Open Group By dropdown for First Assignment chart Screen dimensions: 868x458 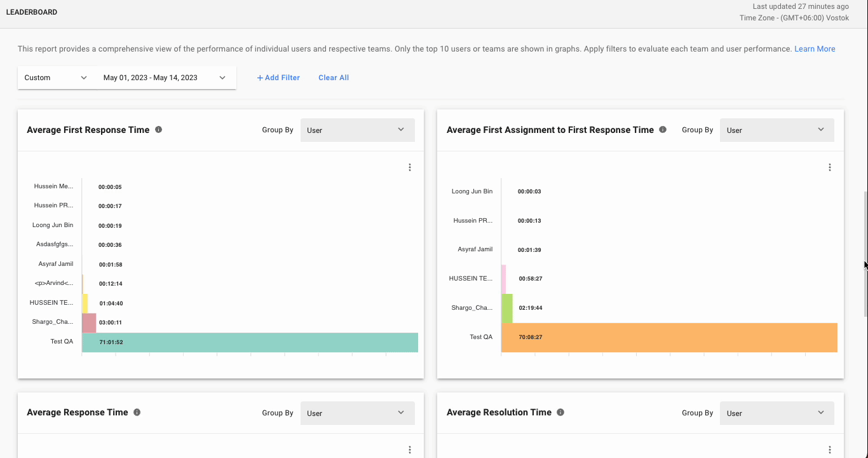pyautogui.click(x=776, y=130)
